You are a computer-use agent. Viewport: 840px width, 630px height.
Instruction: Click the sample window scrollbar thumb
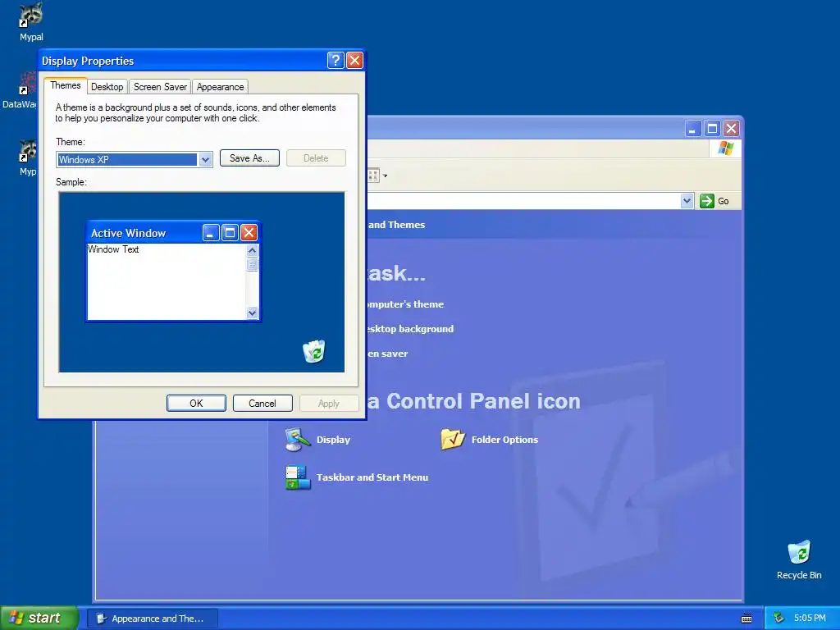pos(252,264)
